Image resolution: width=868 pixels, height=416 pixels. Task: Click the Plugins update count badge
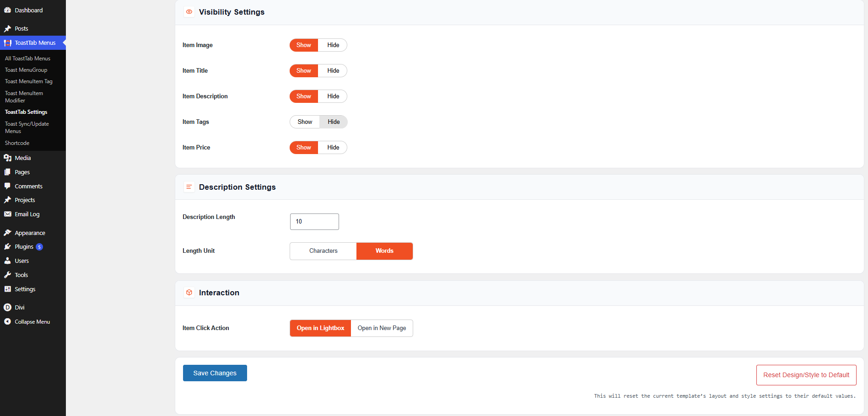coord(39,247)
